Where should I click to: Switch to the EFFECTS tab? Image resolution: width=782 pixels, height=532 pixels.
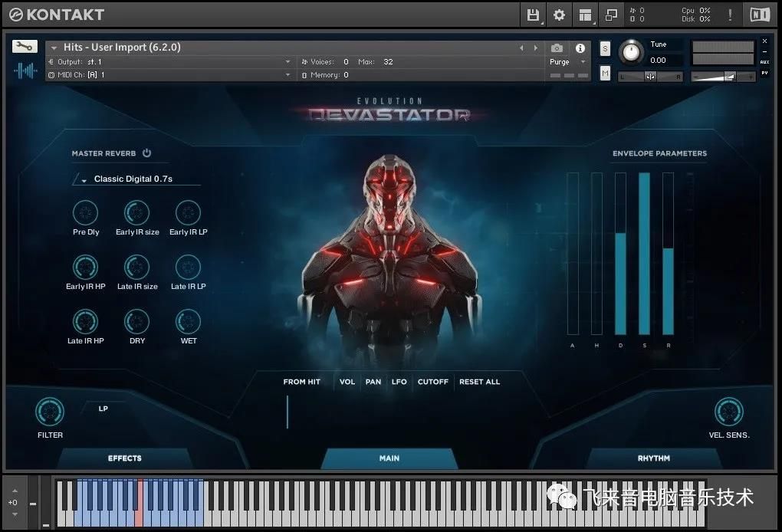click(125, 458)
